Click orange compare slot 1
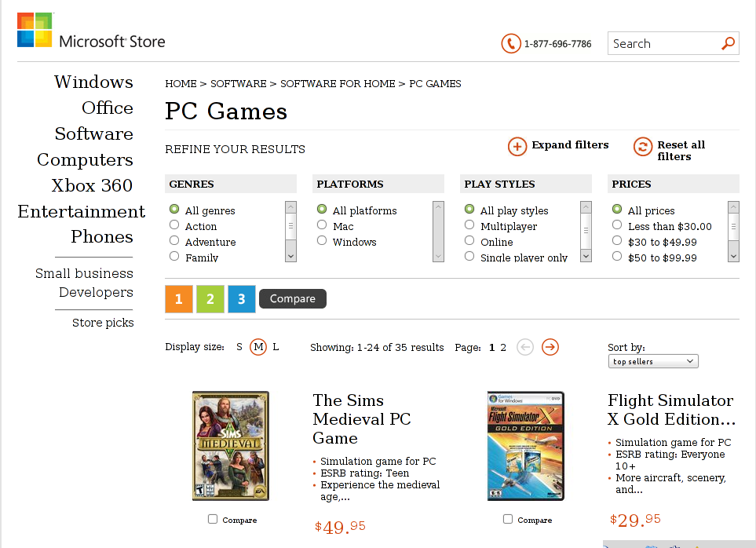756x548 pixels. (x=179, y=299)
